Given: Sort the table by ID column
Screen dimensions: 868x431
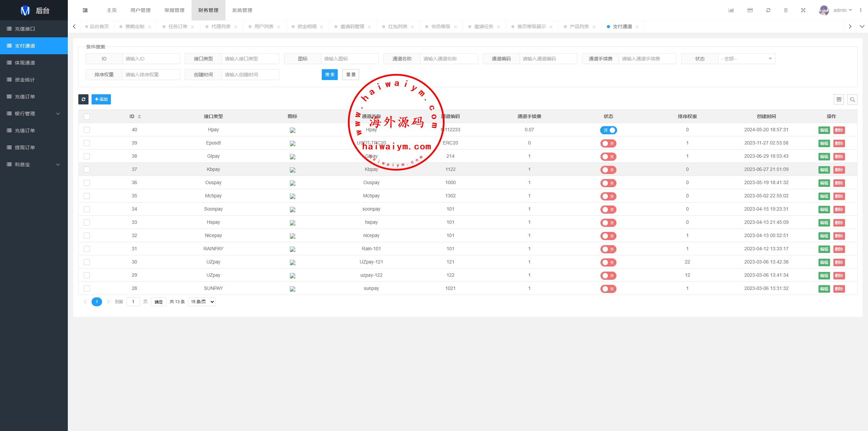Looking at the screenshot, I should (x=139, y=117).
